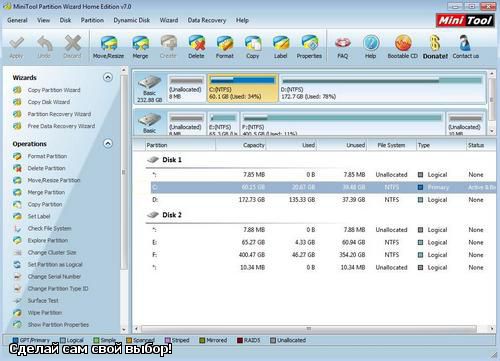Sort by File System column header
500x361 pixels.
(x=391, y=145)
